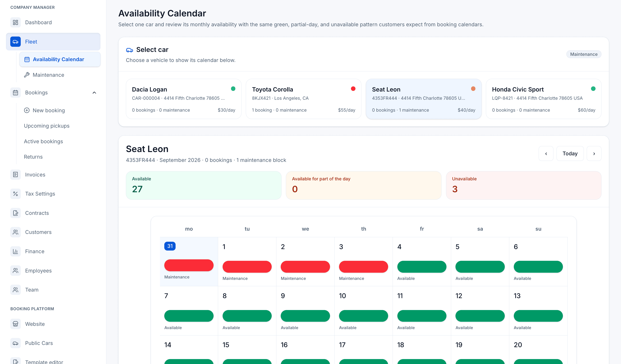The height and width of the screenshot is (364, 621).
Task: Click the Available 27 summary card
Action: [x=204, y=185]
